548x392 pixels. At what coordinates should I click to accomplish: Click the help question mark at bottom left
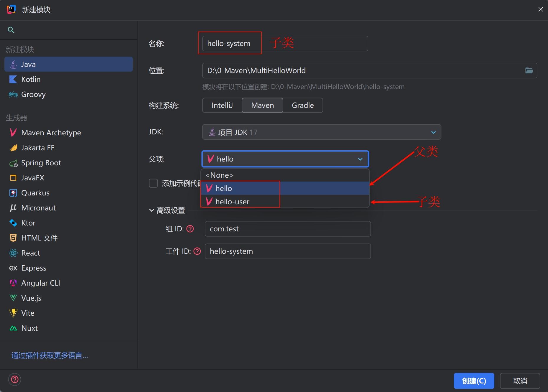pyautogui.click(x=14, y=379)
